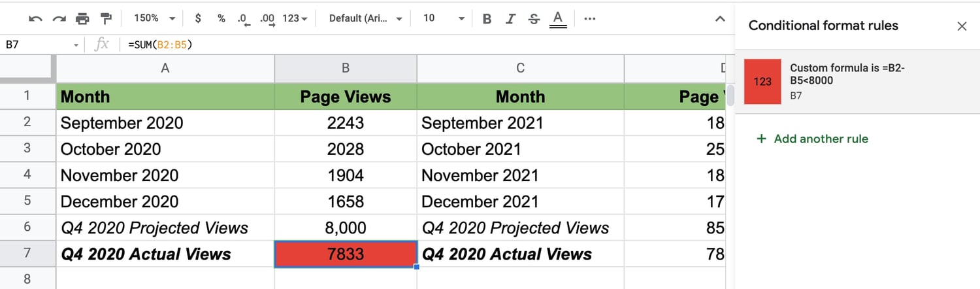
Task: Select the paint format roller icon
Action: coord(106,18)
